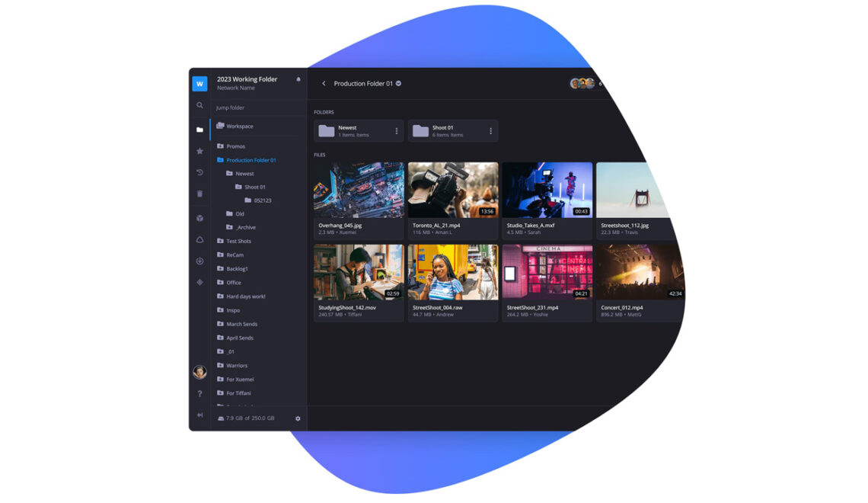
Task: Open Streetshoot_112.jpg bridge thumbnail
Action: tap(633, 190)
